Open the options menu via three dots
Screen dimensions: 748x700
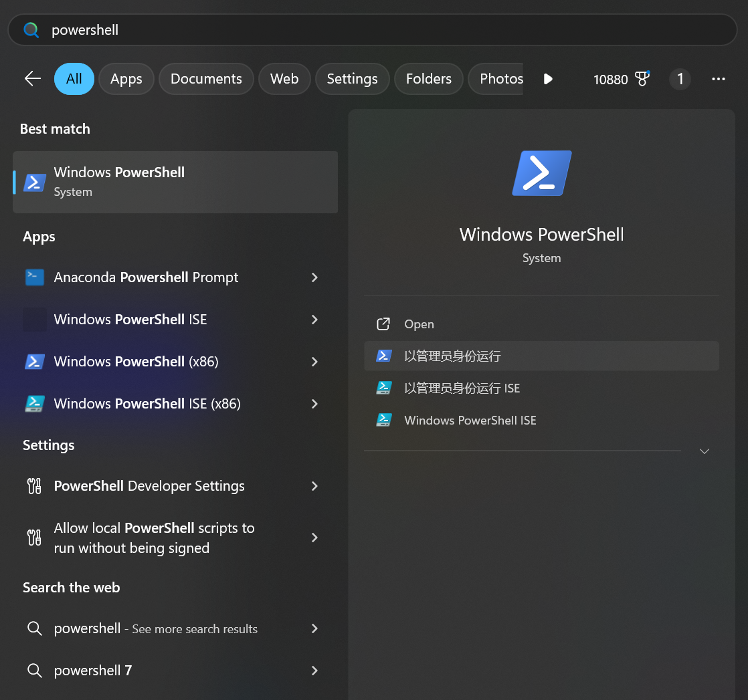[718, 79]
